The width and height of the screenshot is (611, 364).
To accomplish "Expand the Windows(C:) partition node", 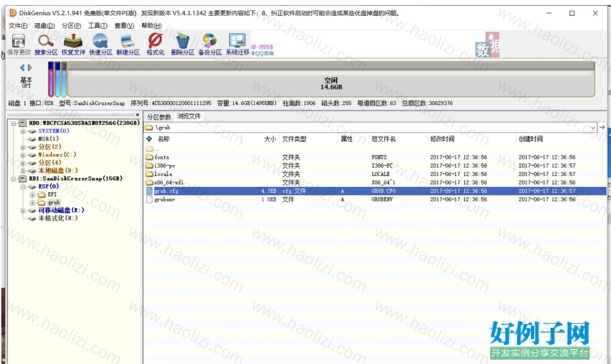I will tap(23, 155).
